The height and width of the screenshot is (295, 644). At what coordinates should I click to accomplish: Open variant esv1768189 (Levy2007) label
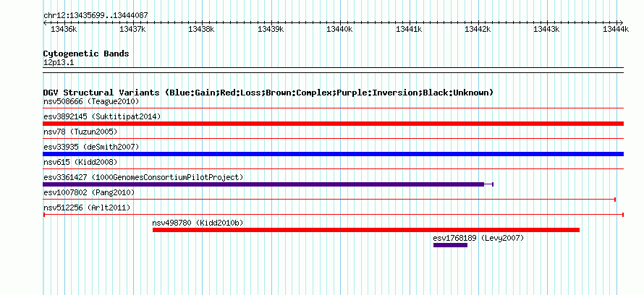(478, 238)
